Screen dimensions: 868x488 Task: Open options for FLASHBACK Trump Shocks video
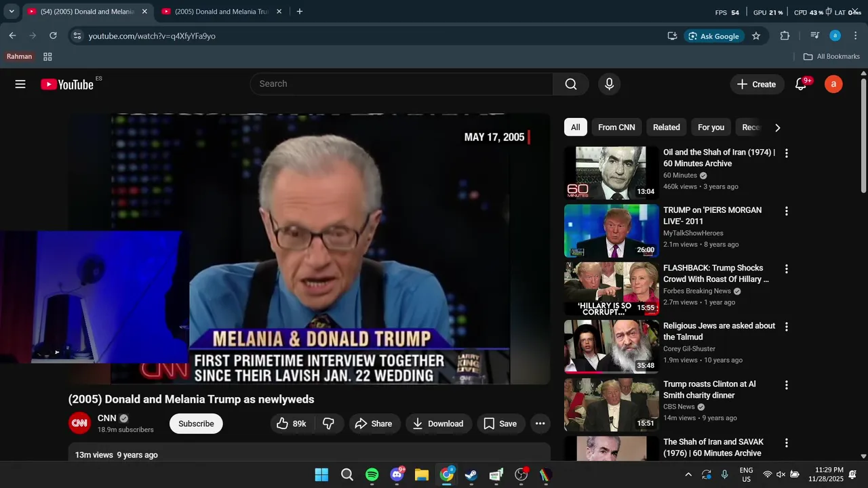coord(787,269)
